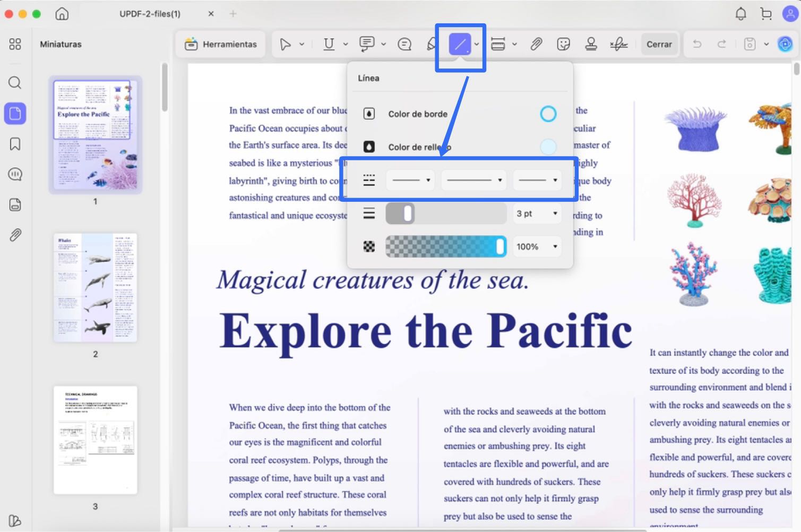
Task: Open the sticker tool
Action: [x=564, y=45]
